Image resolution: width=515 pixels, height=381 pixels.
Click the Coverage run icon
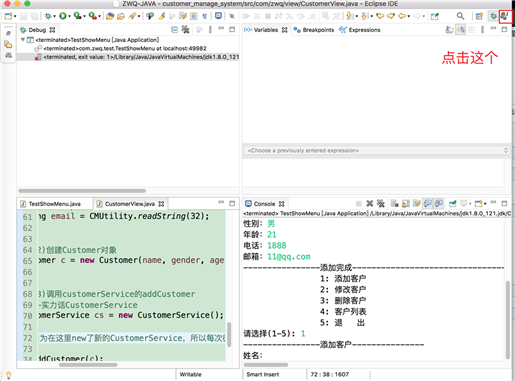[x=77, y=16]
